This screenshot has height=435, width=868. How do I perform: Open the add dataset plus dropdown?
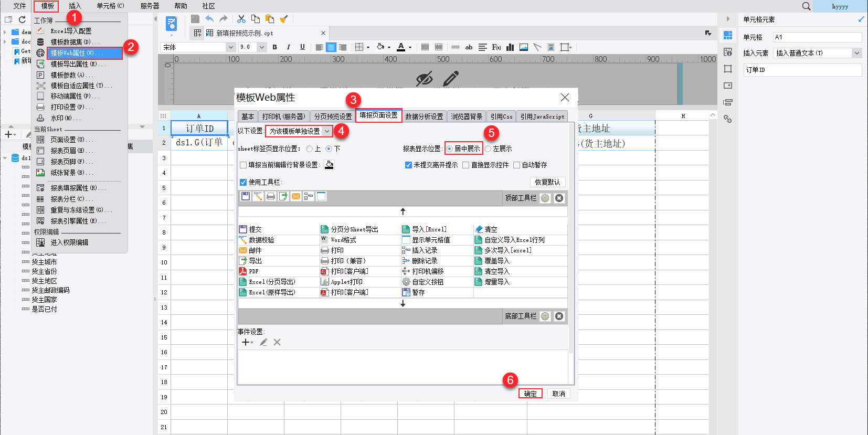(x=10, y=134)
